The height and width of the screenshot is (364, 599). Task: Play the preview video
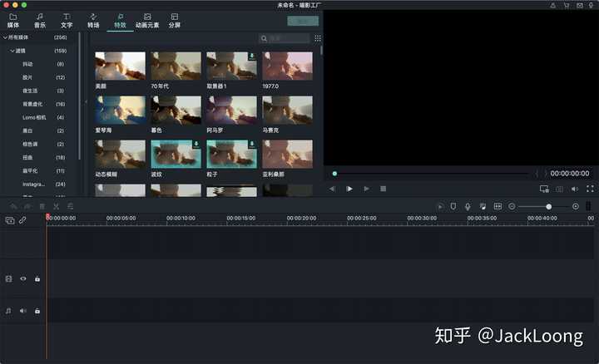point(349,189)
